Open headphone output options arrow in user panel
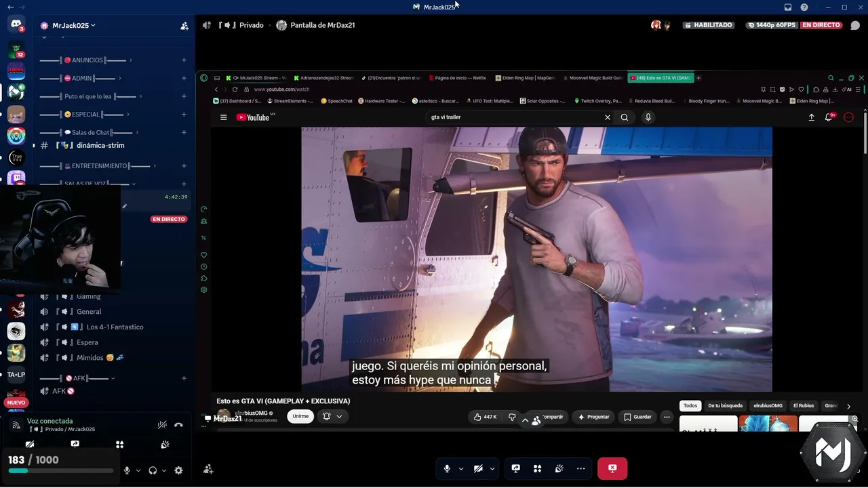Image resolution: width=868 pixels, height=488 pixels. 164,470
